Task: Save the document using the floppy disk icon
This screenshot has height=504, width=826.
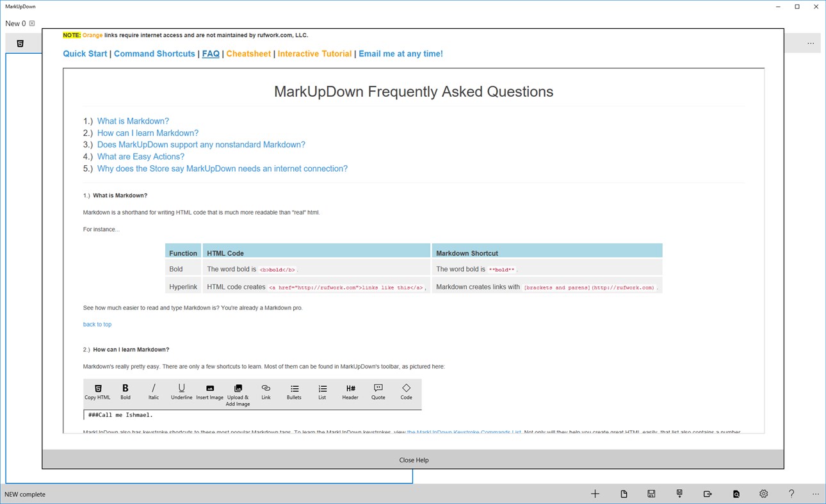Action: click(651, 494)
